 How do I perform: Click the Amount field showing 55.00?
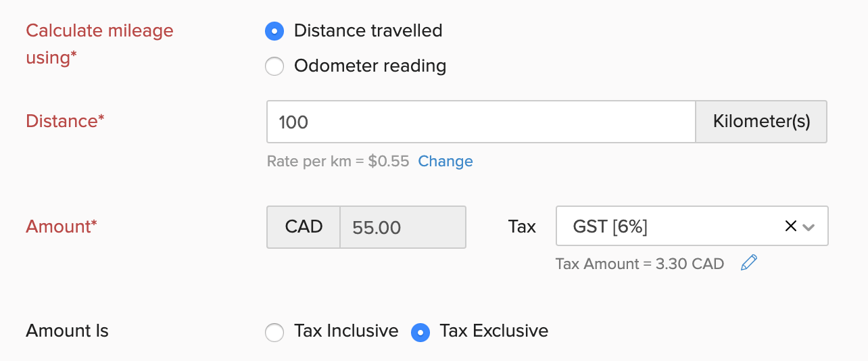pyautogui.click(x=402, y=227)
